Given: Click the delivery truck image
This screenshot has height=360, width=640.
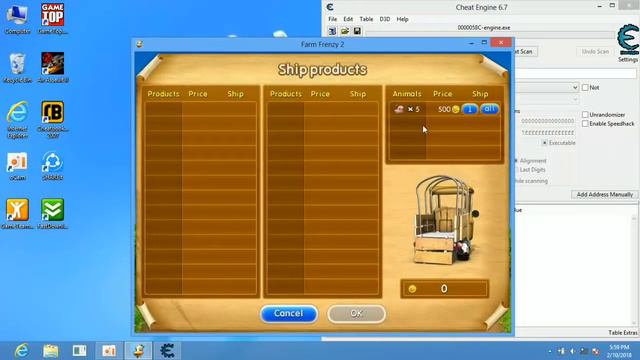Looking at the screenshot, I should point(447,220).
